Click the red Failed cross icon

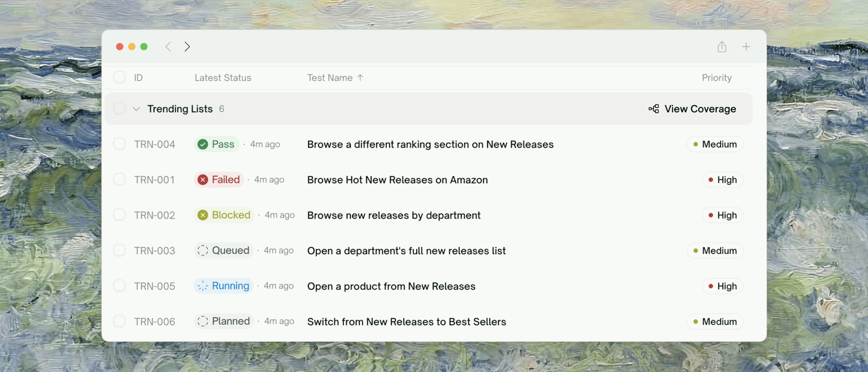[203, 179]
